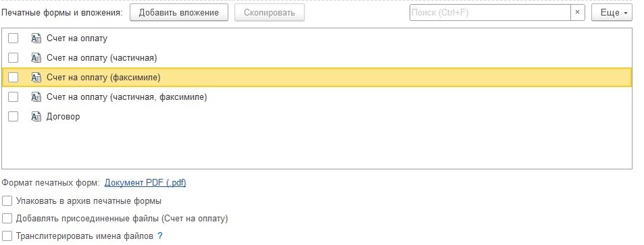Click the document icon beside Договор
The height and width of the screenshot is (245, 644).
point(36,117)
